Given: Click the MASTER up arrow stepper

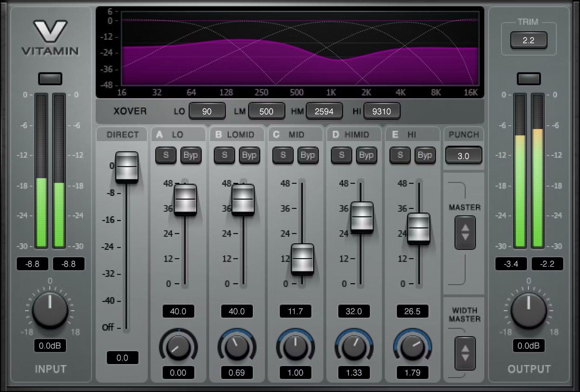Looking at the screenshot, I should (x=464, y=228).
